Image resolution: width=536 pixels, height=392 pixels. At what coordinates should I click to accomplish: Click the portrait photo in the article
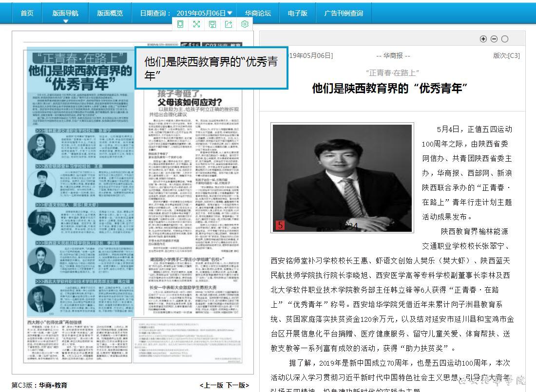click(x=343, y=178)
